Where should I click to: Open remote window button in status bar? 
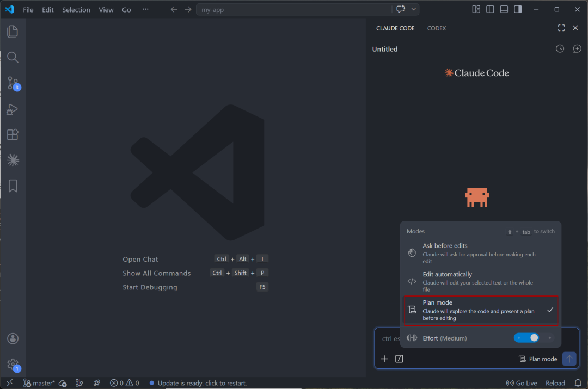[10, 382]
